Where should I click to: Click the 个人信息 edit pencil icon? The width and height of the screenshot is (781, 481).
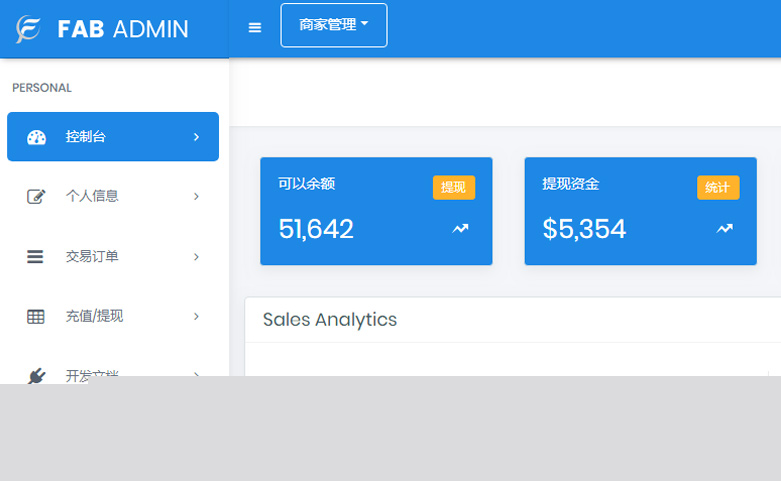coord(36,197)
